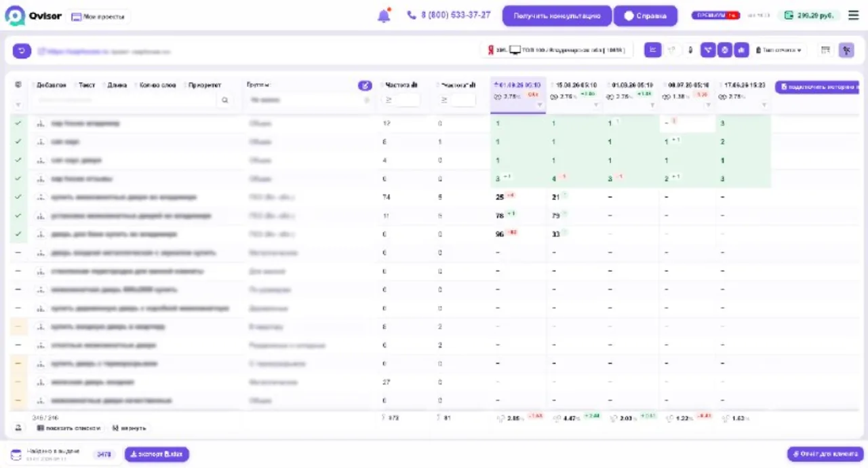Click the table layout icon in the toolbar
This screenshot has height=468, width=868.
click(825, 50)
